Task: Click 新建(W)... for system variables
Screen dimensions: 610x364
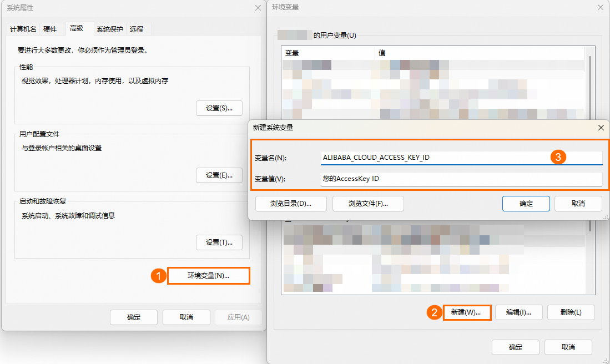Action: (x=466, y=312)
